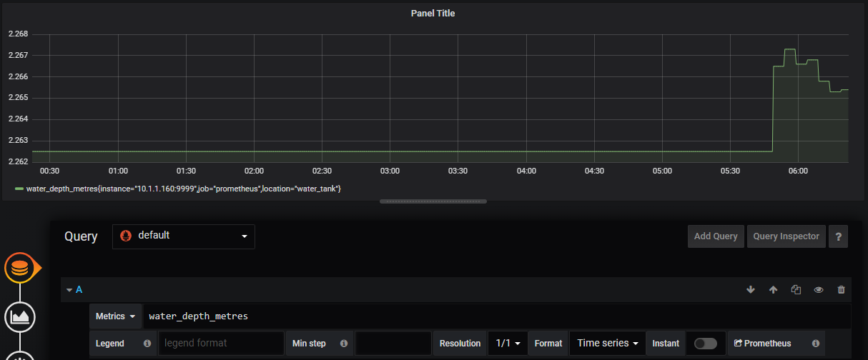Toggle the water_depth_metres series in legend

(x=184, y=189)
